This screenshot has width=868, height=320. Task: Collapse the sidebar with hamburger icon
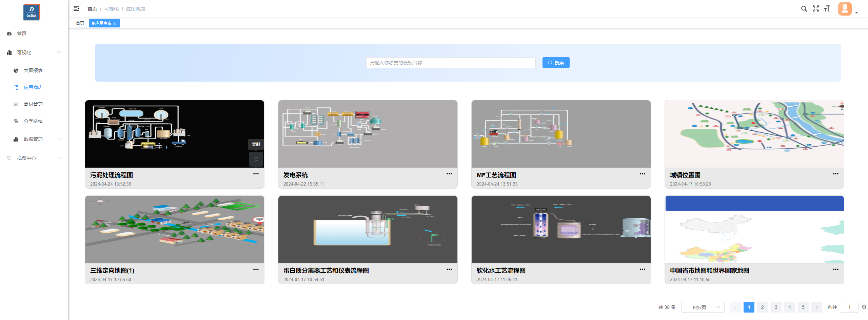(76, 8)
